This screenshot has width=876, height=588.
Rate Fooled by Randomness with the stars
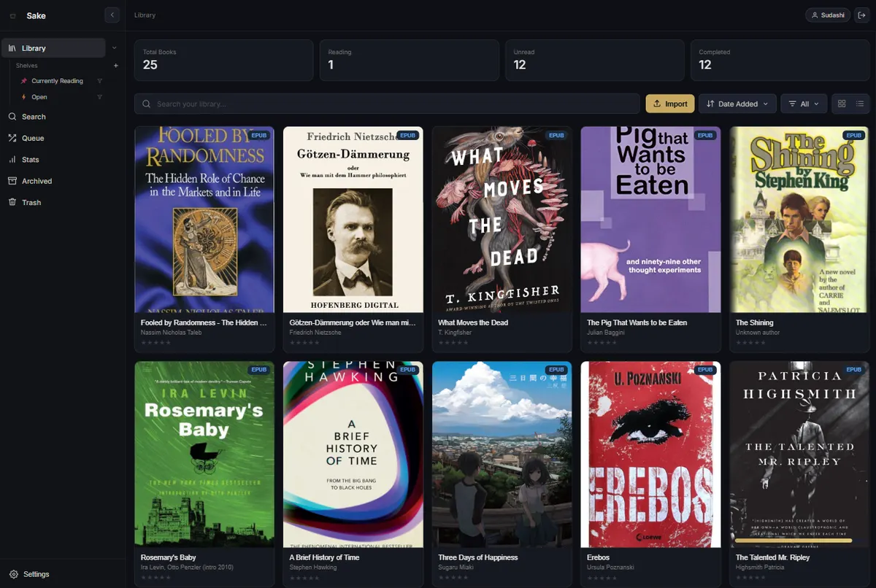click(155, 342)
